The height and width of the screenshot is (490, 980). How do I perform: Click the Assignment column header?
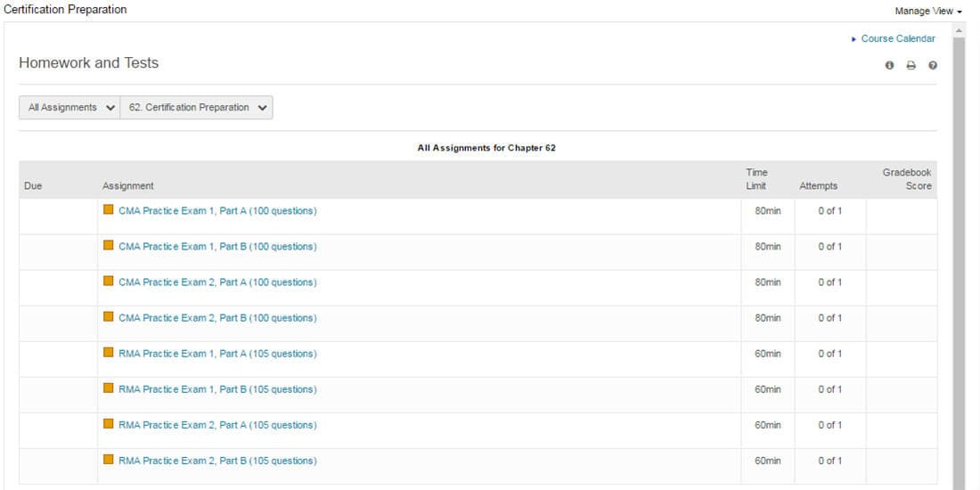pyautogui.click(x=128, y=186)
